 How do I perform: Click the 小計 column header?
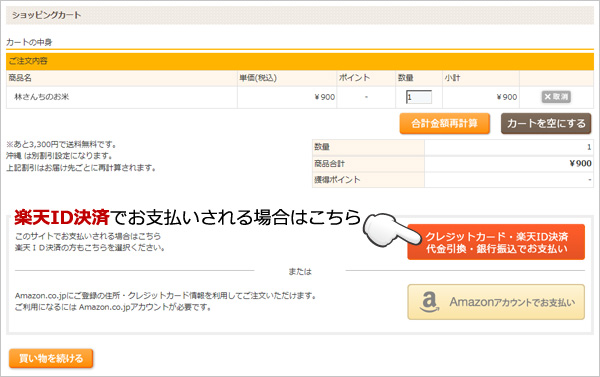(452, 78)
